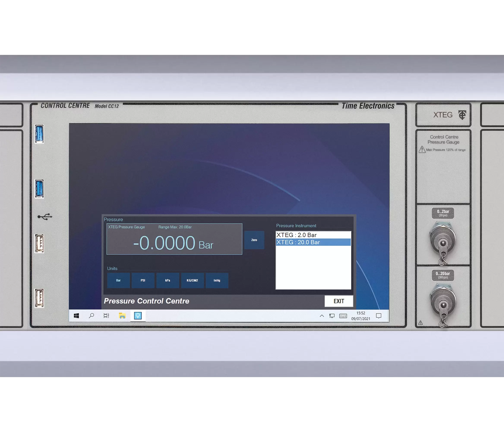
Task: Select Bar as the pressure unit
Action: click(x=118, y=280)
